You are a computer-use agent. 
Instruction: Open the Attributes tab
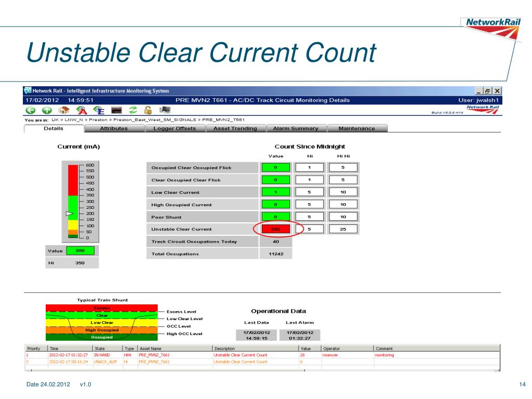114,128
